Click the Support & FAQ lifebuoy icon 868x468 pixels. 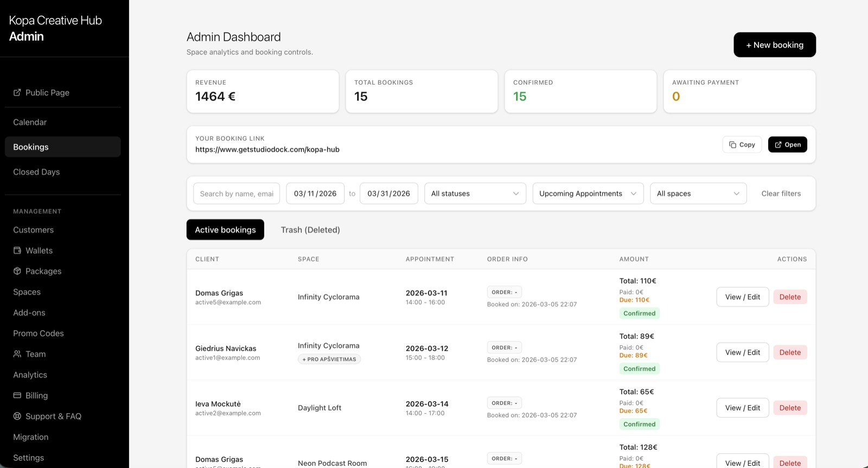pos(17,416)
